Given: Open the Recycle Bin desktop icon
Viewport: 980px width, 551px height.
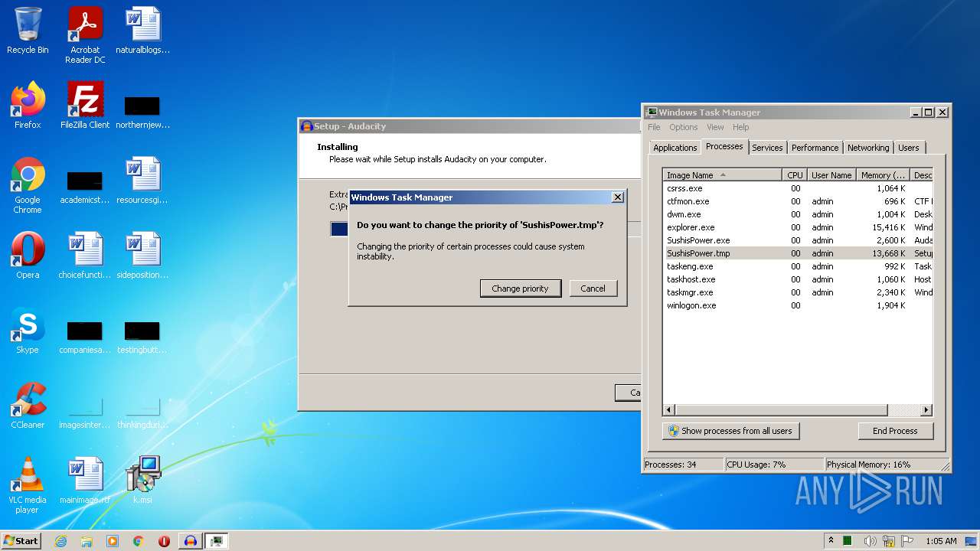Looking at the screenshot, I should coord(28,31).
